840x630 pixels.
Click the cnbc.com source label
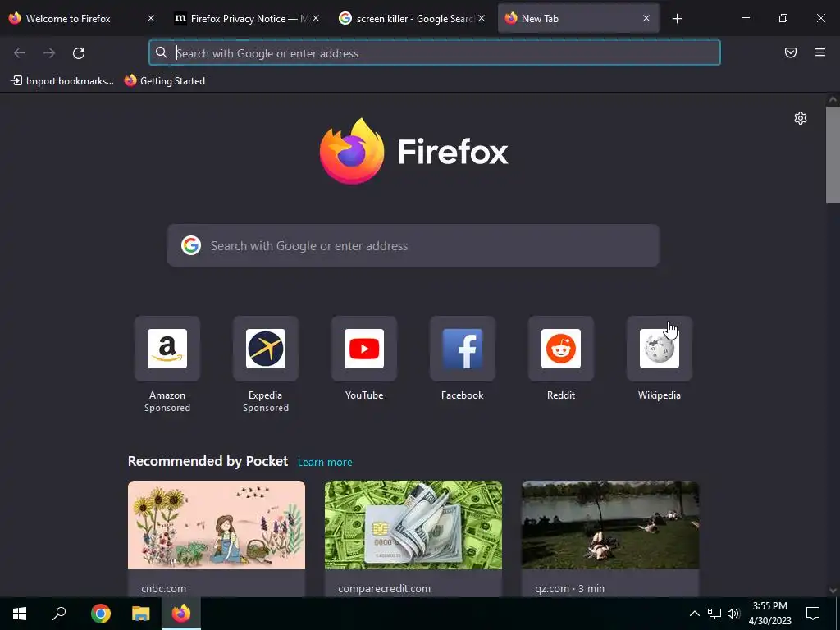164,588
